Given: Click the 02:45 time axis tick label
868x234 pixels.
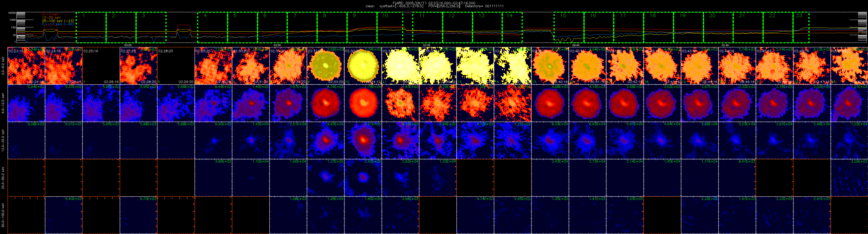Looking at the screenshot, I should coord(725,45).
